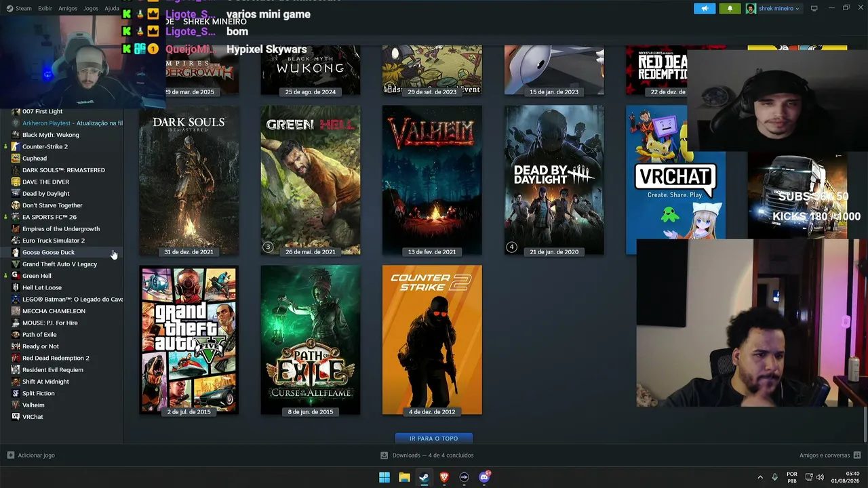The height and width of the screenshot is (488, 868).
Task: Click the Grand Theft Auto V Legacy sidebar icon
Action: [x=16, y=264]
